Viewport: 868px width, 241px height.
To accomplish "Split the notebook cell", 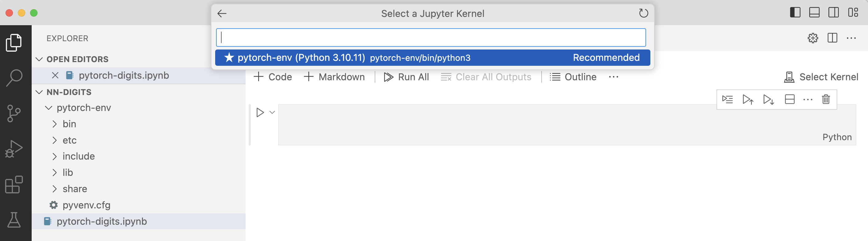I will [790, 99].
